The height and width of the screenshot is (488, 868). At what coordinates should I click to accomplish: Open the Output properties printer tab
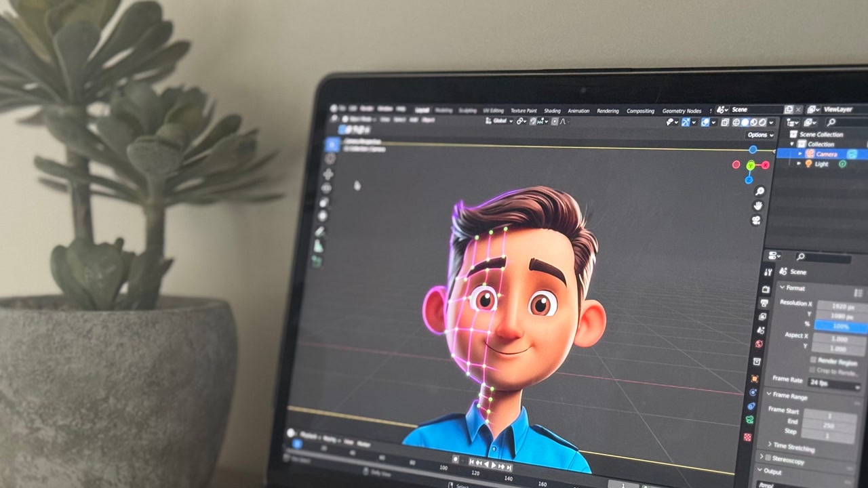click(x=764, y=304)
